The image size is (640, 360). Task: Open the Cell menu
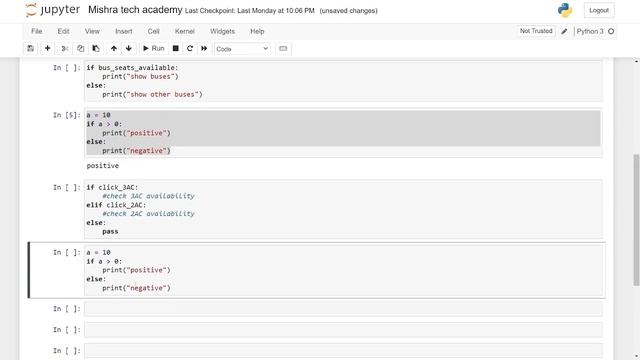tap(153, 31)
